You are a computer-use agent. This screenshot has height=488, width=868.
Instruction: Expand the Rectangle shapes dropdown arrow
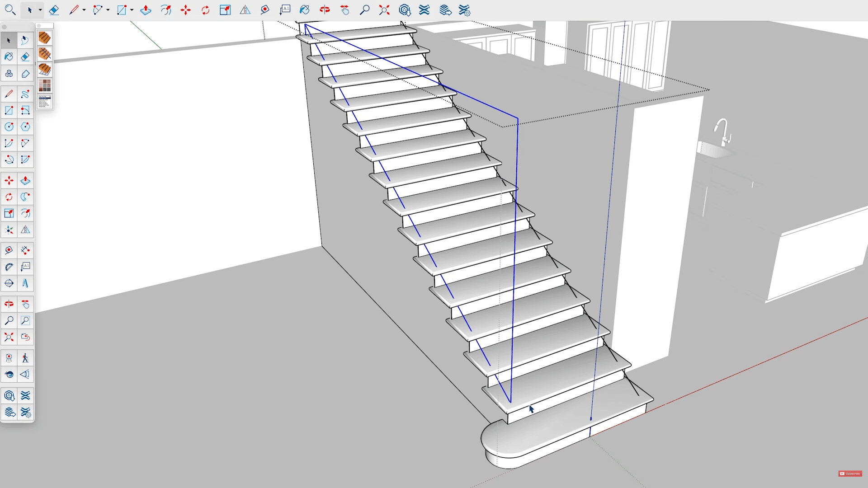click(132, 10)
